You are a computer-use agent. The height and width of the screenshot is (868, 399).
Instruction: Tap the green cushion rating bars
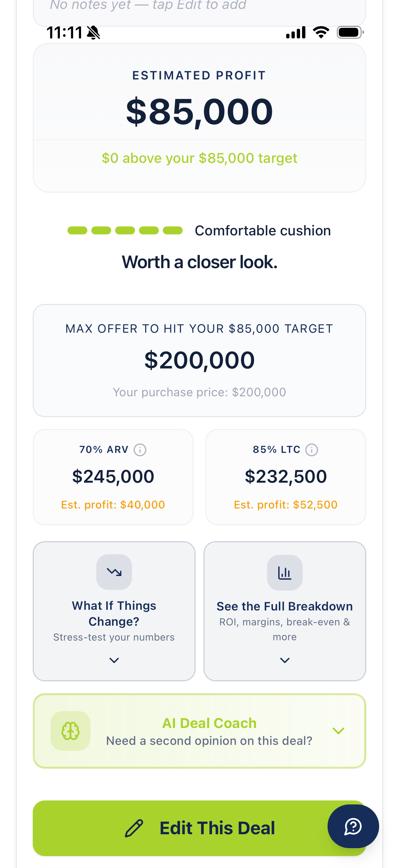125,230
